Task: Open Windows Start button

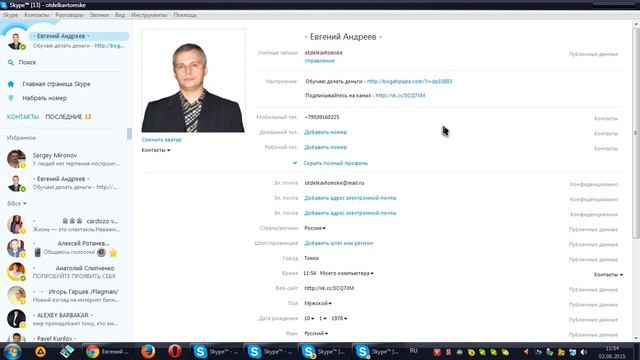Action: (x=12, y=351)
